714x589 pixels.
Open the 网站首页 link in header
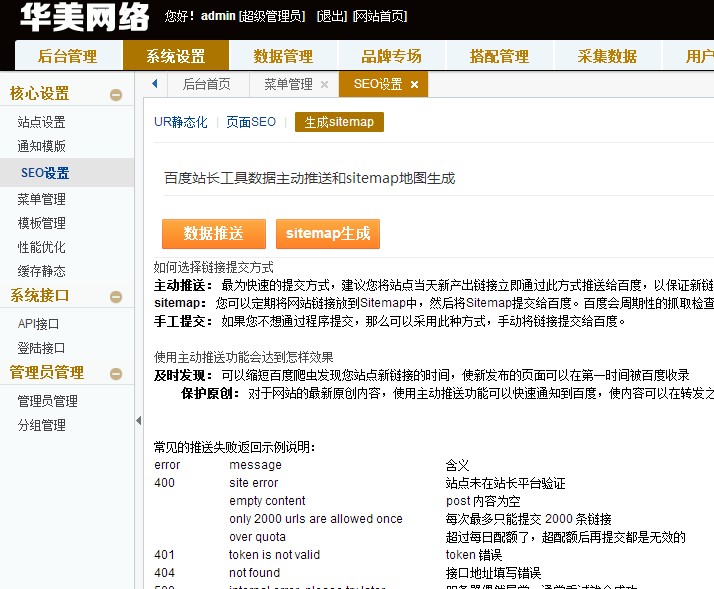click(380, 16)
